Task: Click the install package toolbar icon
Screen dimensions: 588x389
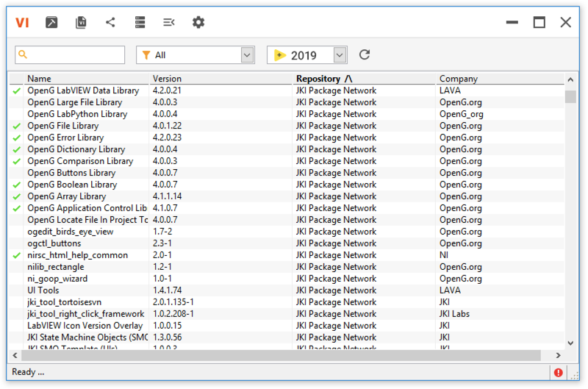Action: click(x=51, y=23)
